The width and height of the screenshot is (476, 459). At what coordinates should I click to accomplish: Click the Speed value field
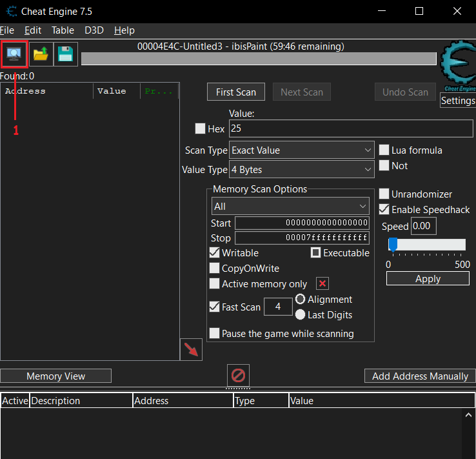tap(424, 226)
